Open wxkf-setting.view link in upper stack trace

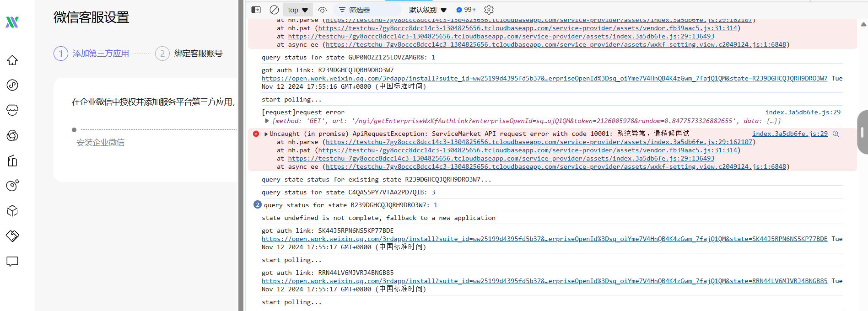[556, 44]
